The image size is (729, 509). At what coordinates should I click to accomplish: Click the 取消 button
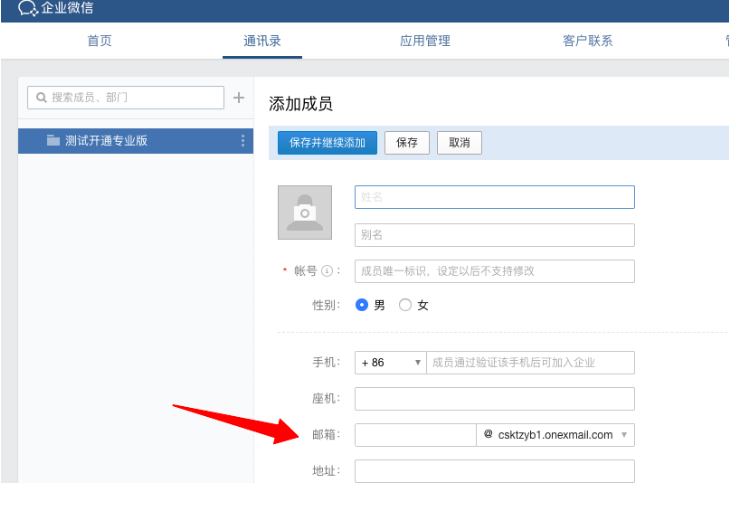tap(459, 143)
